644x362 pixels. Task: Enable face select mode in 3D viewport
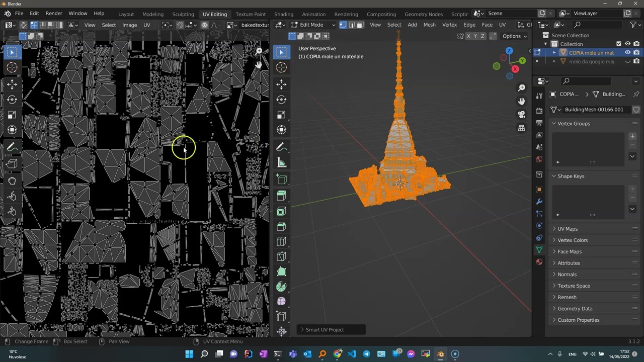click(x=360, y=25)
